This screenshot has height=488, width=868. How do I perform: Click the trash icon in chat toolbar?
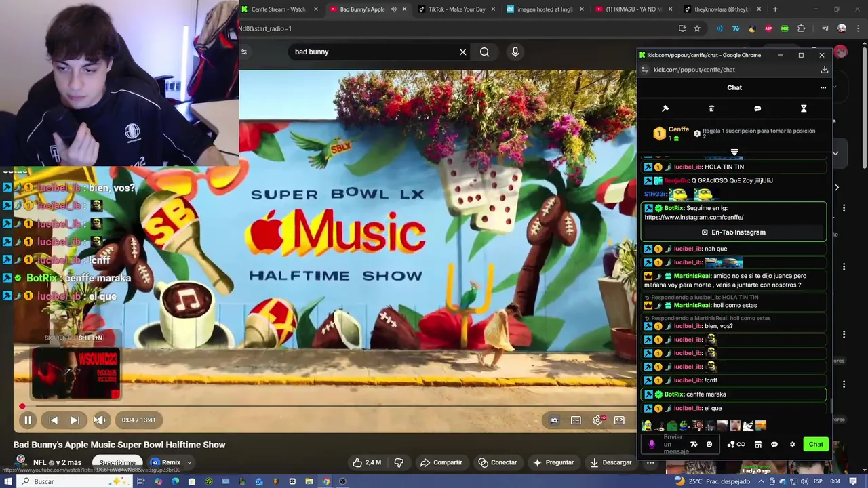(x=711, y=108)
